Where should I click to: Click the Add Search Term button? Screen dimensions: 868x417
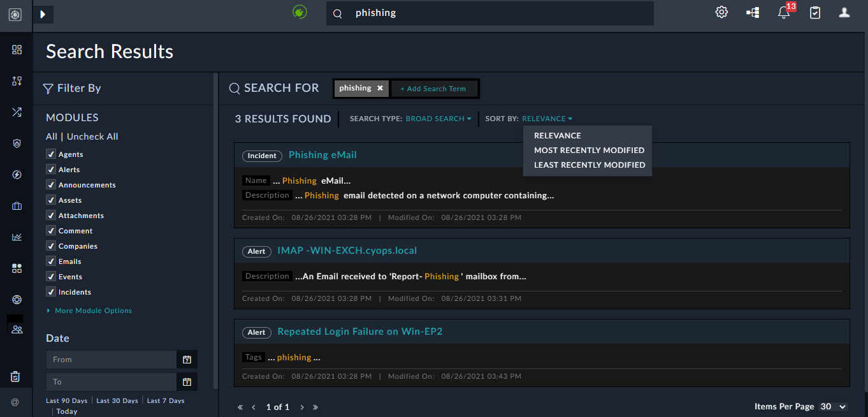435,88
